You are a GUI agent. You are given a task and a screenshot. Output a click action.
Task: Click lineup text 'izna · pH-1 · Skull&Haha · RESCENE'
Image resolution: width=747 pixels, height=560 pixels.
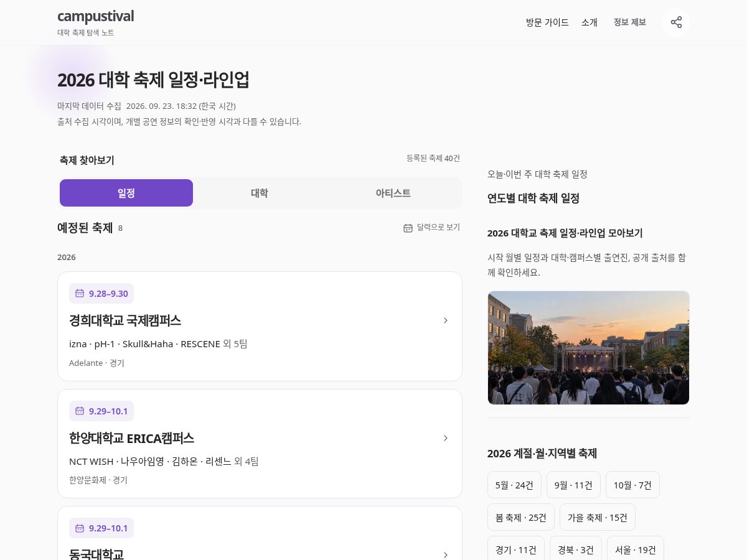click(144, 343)
